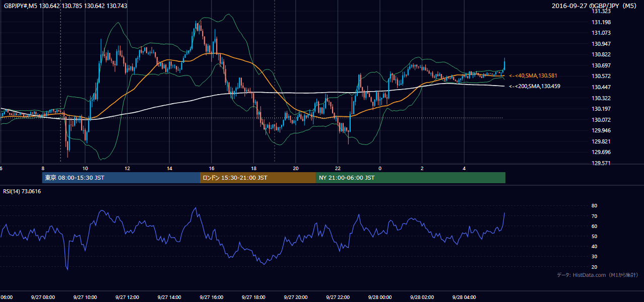The height and width of the screenshot is (302, 644).
Task: Click the 9/27 20:00 time axis label
Action: 295,297
